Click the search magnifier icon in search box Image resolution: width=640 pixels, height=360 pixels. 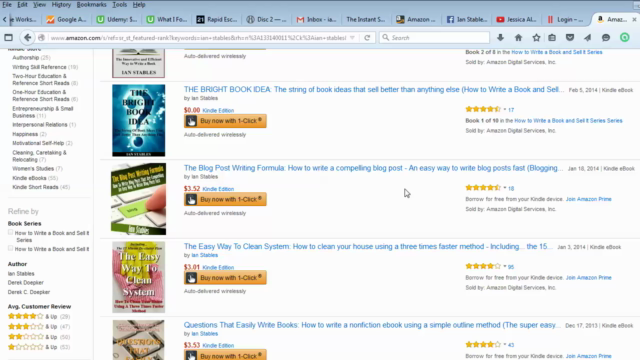click(385, 38)
